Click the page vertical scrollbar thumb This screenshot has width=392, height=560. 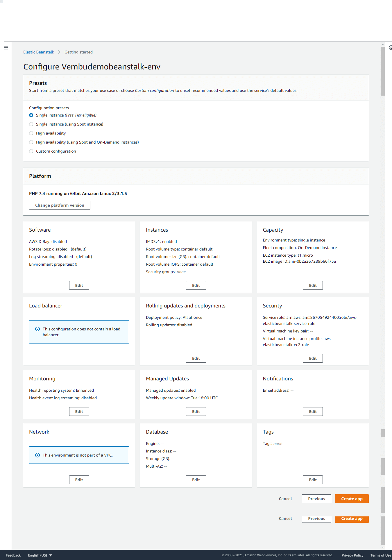coord(383,71)
